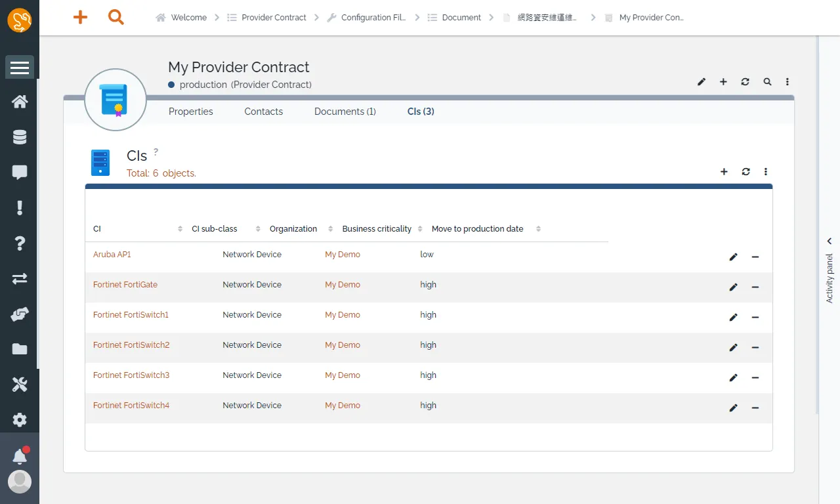Go to Welcome breadcrumb
Viewport: 840px width, 504px height.
coord(181,18)
